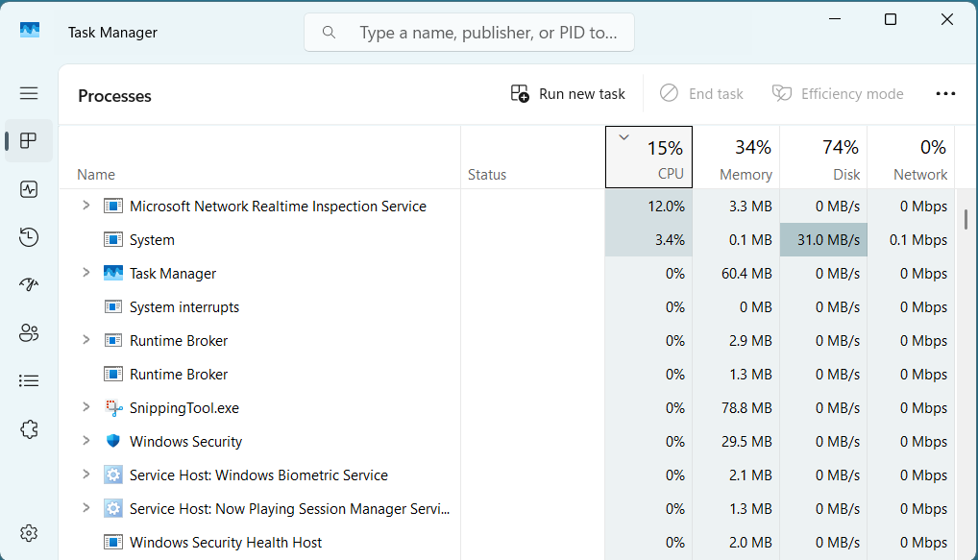This screenshot has height=560, width=978.
Task: Select the Processes page icon in sidebar
Action: pos(29,141)
